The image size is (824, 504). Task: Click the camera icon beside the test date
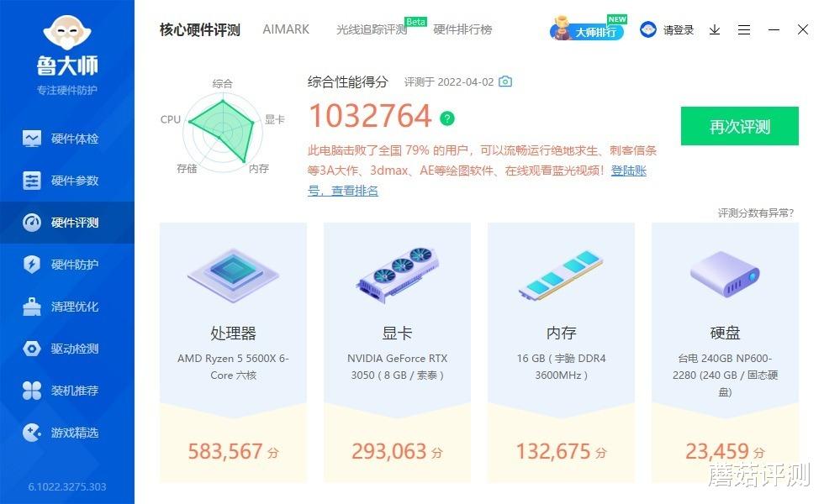click(504, 81)
